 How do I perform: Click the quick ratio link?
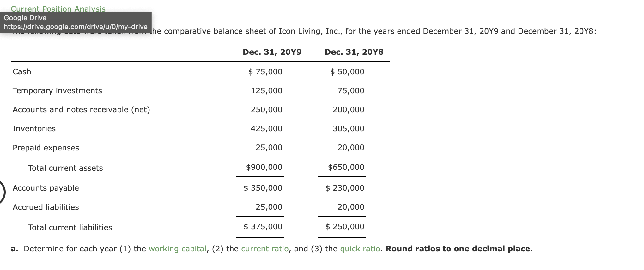point(360,249)
